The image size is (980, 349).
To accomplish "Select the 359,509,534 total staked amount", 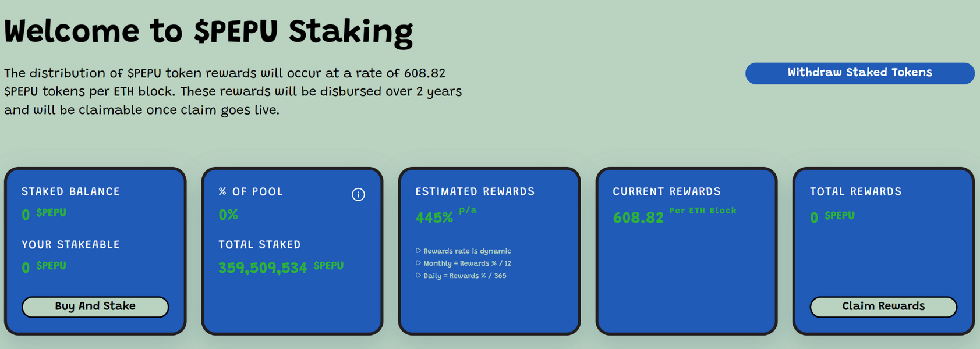I will [x=263, y=268].
